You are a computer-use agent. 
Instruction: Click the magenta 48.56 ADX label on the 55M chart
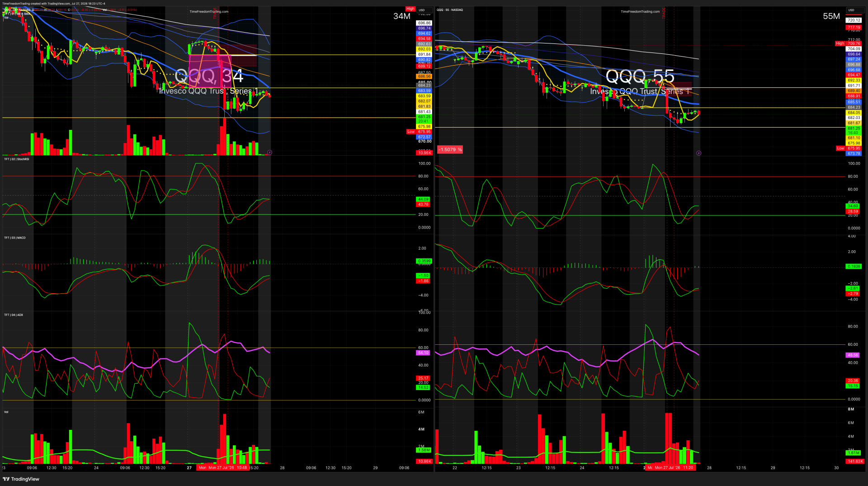[853, 355]
